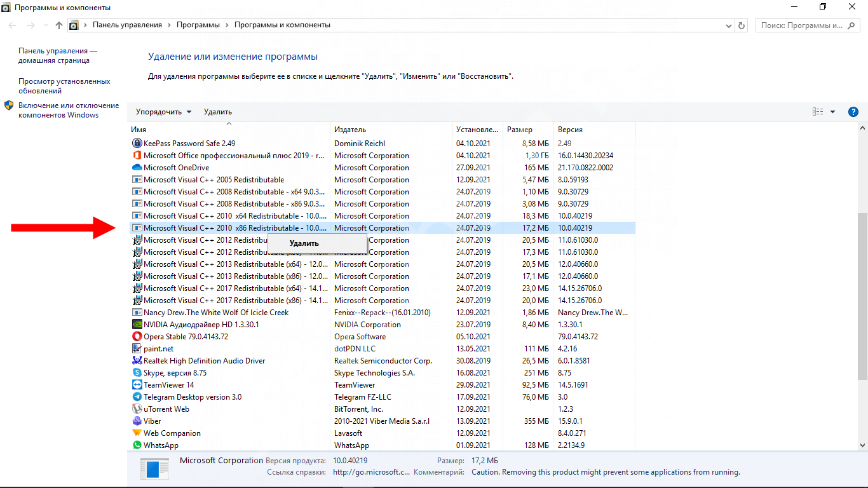The height and width of the screenshot is (488, 868).
Task: Open the Упорядочить dropdown menu
Action: click(163, 112)
